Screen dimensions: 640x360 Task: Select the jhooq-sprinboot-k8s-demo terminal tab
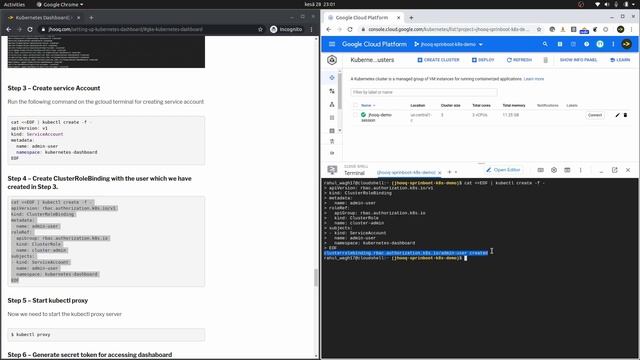(x=406, y=173)
